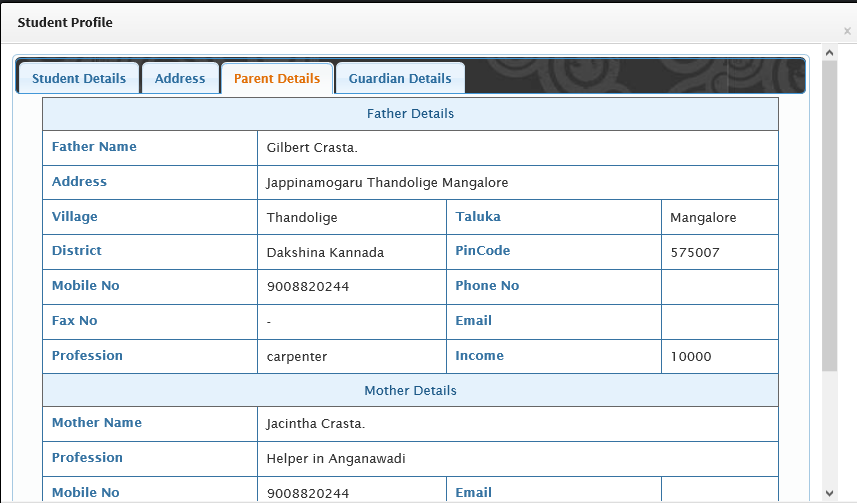
Task: Click the Mother Details section header
Action: pyautogui.click(x=410, y=390)
